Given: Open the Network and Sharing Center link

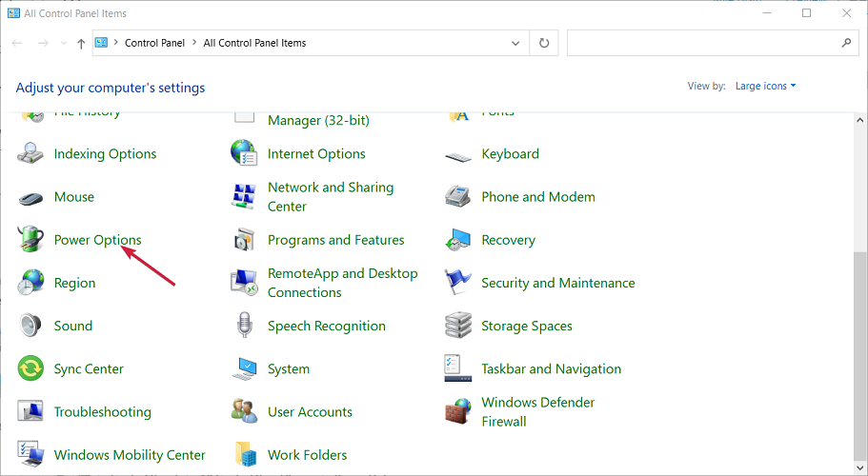Looking at the screenshot, I should 331,197.
